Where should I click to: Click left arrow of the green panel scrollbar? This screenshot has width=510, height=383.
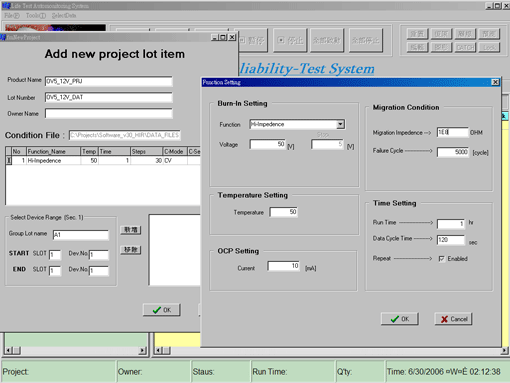[8, 350]
